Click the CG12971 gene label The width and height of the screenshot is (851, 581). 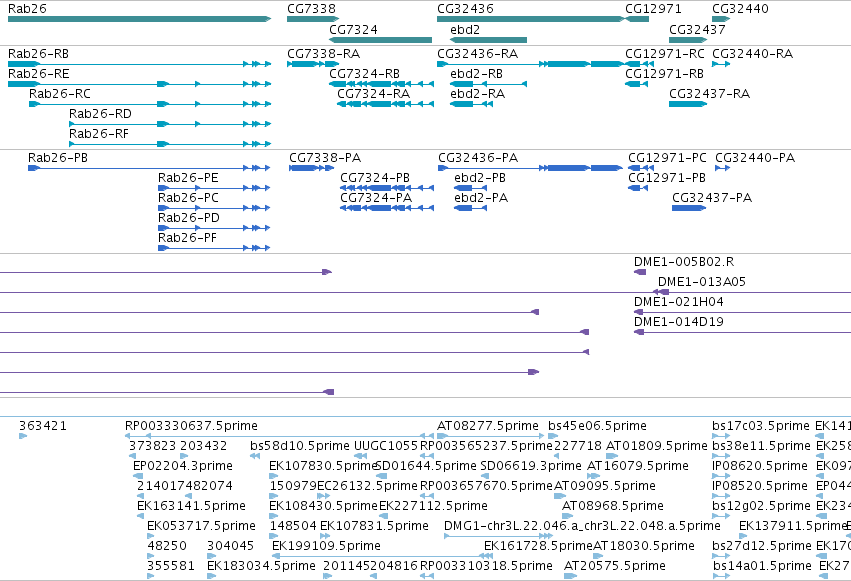click(653, 9)
